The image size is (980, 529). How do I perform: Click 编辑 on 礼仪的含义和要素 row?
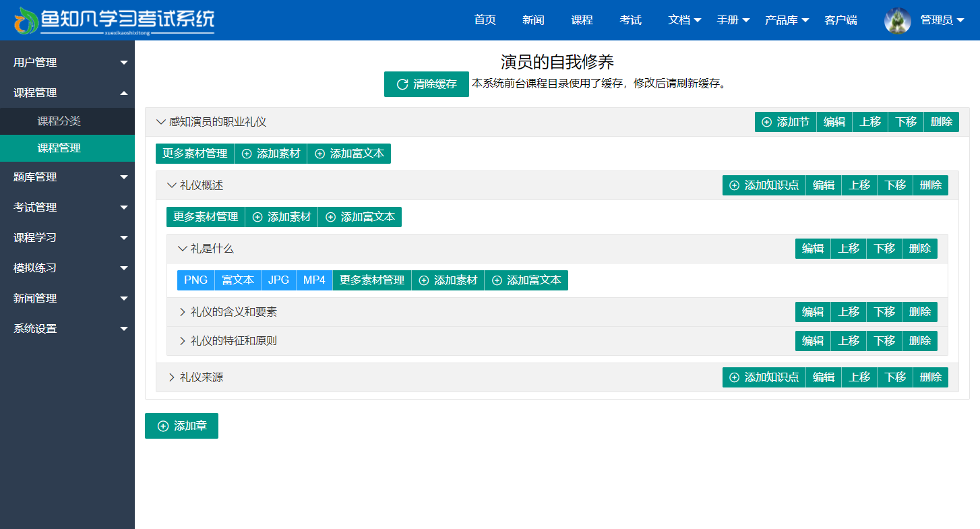[813, 312]
